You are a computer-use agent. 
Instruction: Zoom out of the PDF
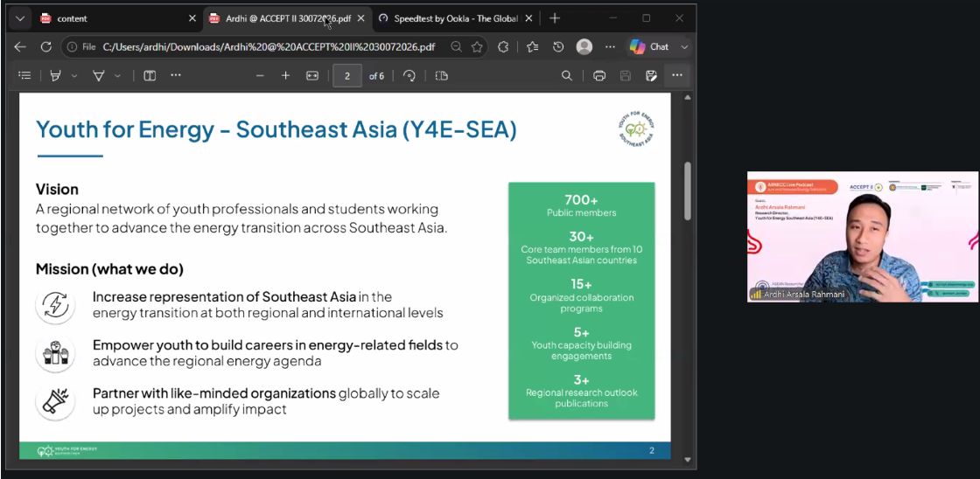[260, 75]
